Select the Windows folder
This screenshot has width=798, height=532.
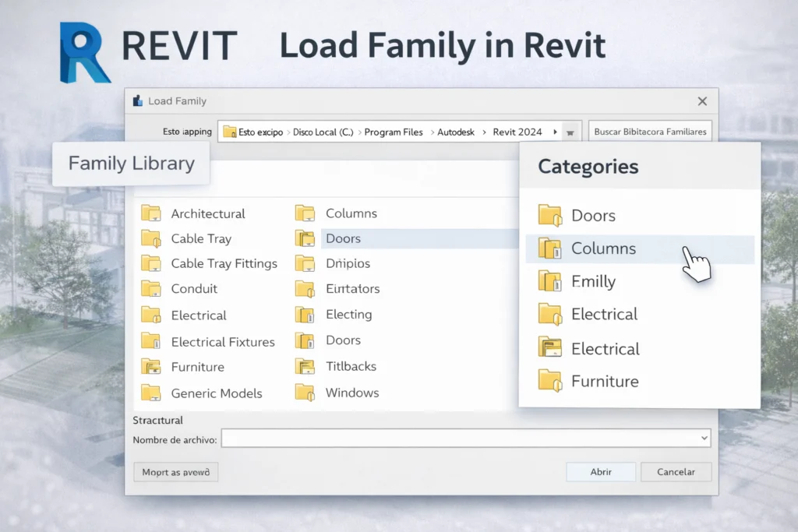tap(354, 393)
